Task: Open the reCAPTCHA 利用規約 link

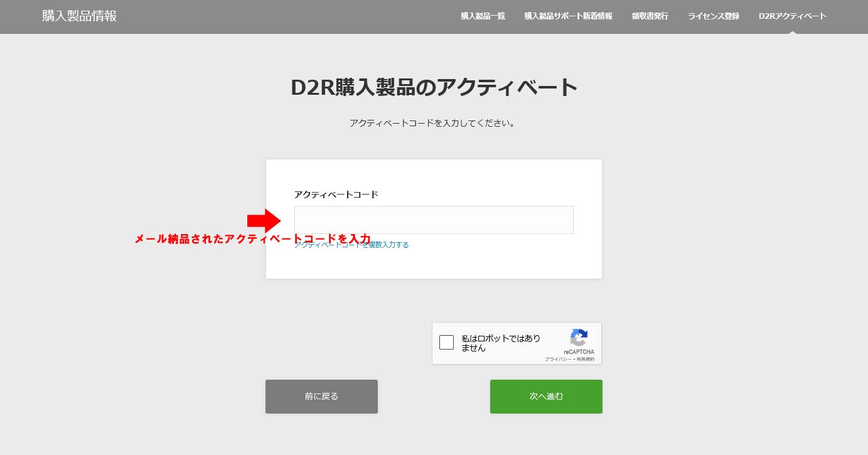Action: (x=584, y=359)
